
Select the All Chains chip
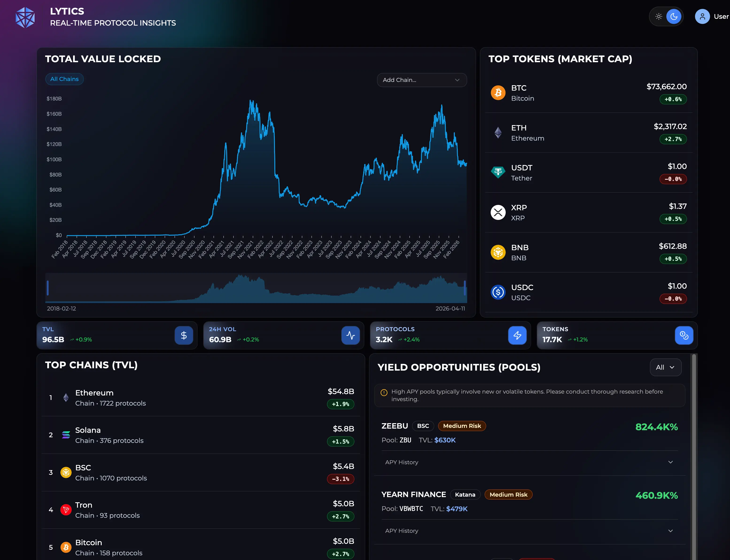pos(64,79)
